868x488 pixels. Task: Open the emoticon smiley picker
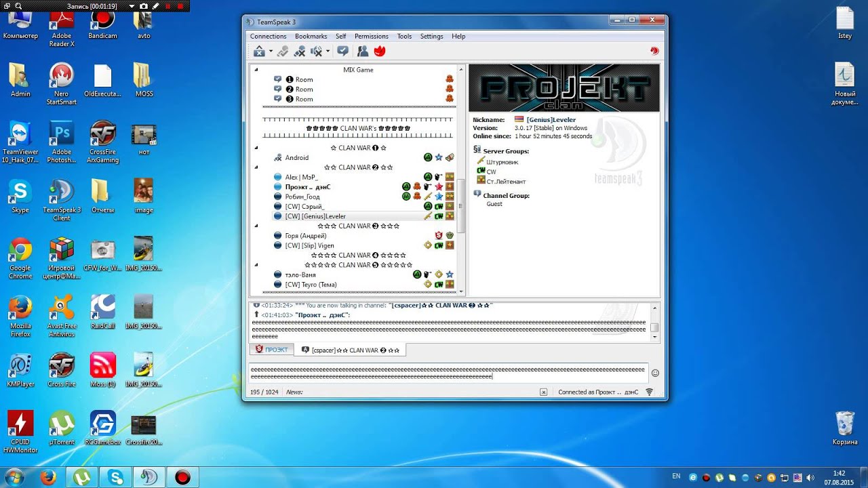[655, 373]
